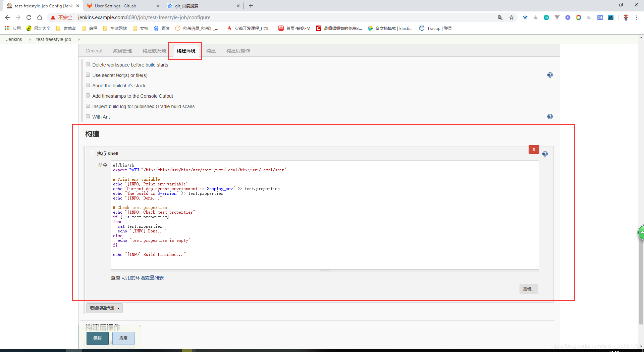Open the translate page icon in the address bar
The height and width of the screenshot is (352, 644).
pos(501,17)
